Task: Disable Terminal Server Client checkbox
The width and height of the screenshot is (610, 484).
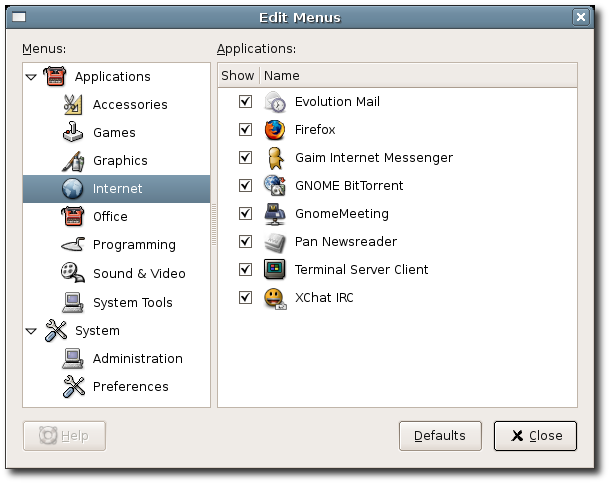Action: (x=245, y=270)
